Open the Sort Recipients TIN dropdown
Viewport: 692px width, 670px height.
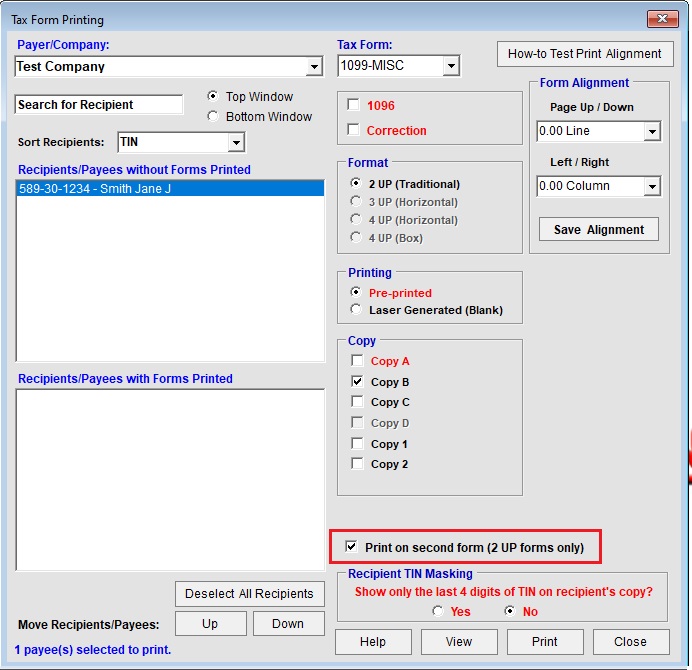pyautogui.click(x=236, y=142)
